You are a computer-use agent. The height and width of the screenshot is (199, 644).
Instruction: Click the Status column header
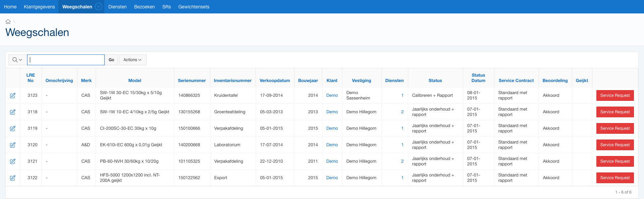(x=435, y=81)
